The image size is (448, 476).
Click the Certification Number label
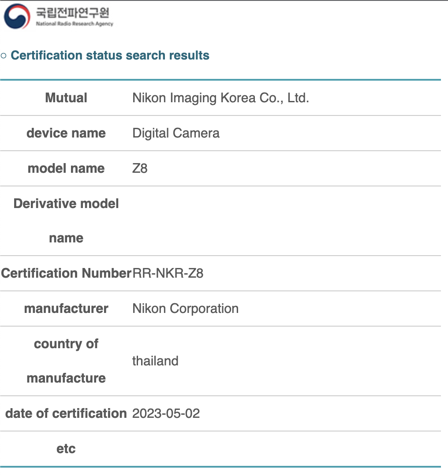(x=66, y=273)
